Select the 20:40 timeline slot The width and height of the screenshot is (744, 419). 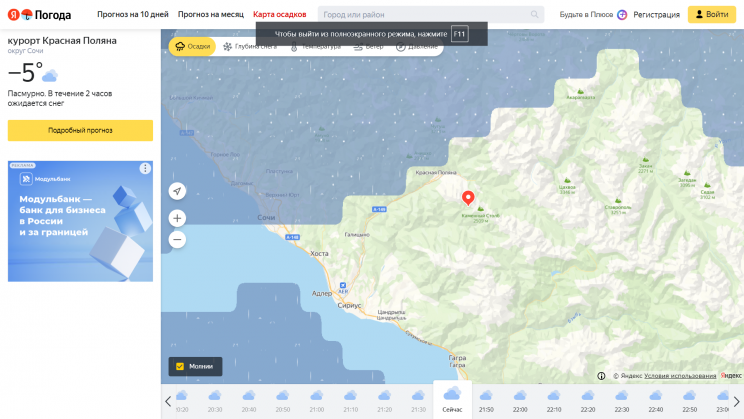click(249, 401)
